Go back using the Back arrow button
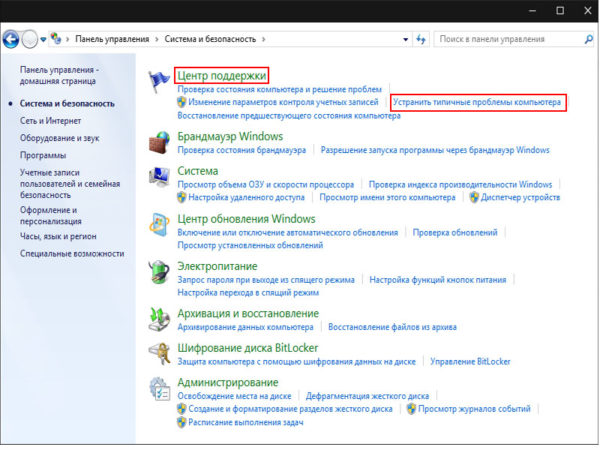This screenshot has height=450, width=600. (12, 39)
